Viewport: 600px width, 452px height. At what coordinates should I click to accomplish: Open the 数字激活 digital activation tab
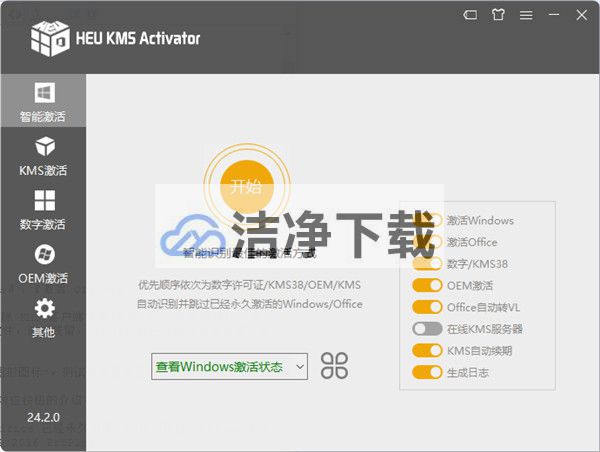click(x=43, y=210)
